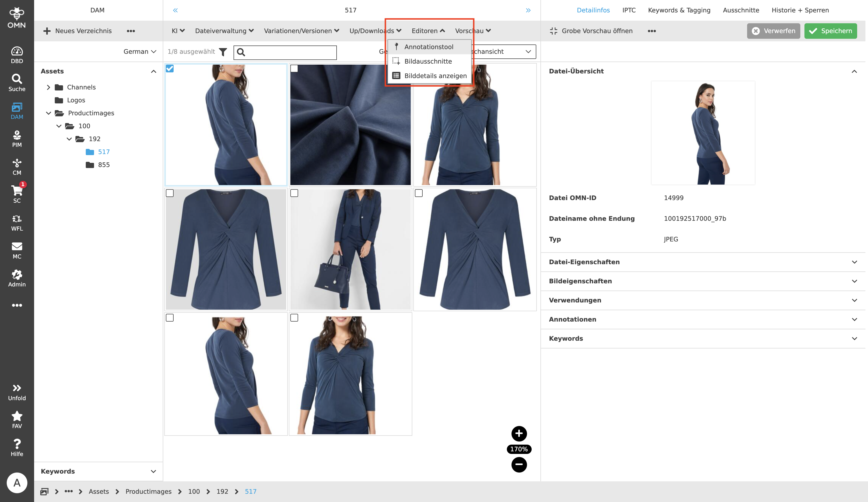Check the checkbox on the fabric detail thumbnail
Screen dimensions: 868x502
click(295, 69)
